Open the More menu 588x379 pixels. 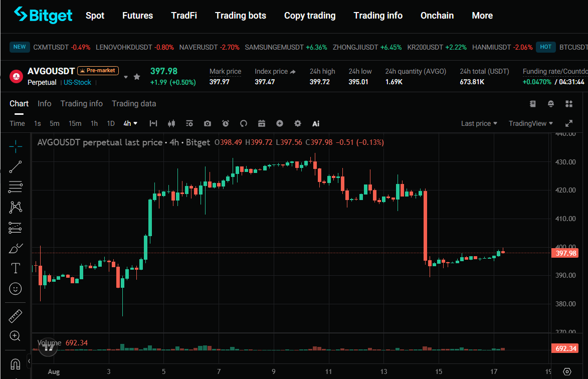(x=482, y=16)
